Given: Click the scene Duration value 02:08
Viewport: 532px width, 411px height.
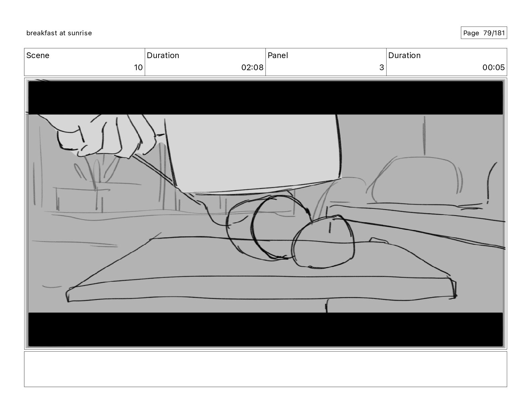Looking at the screenshot, I should pyautogui.click(x=252, y=67).
